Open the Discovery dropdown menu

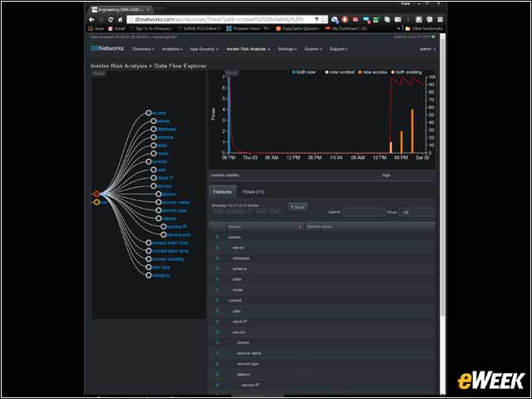click(143, 49)
